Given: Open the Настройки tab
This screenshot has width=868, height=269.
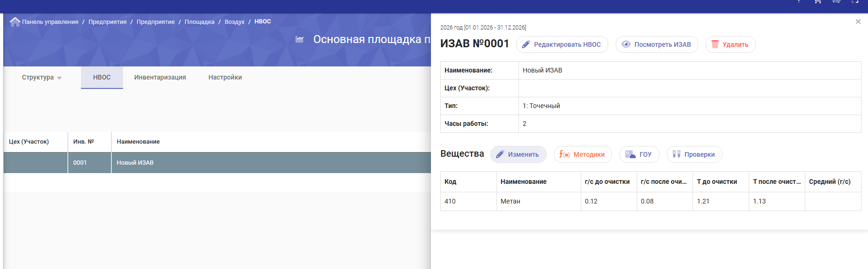Looking at the screenshot, I should [225, 77].
